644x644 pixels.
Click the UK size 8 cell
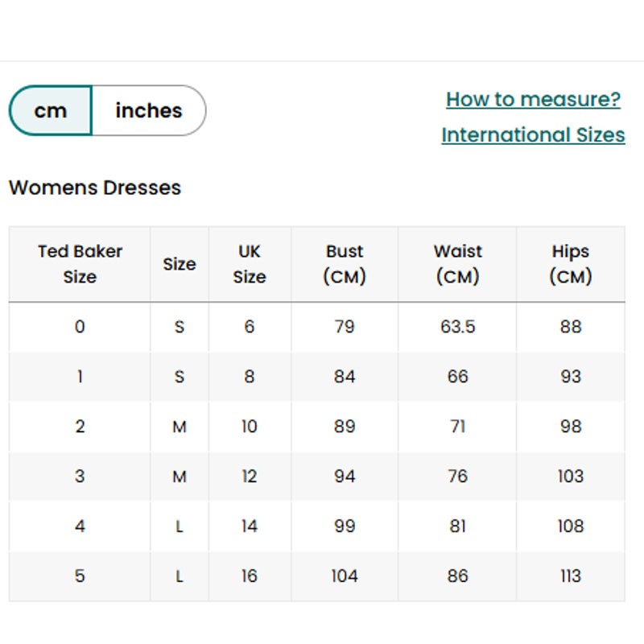(250, 377)
